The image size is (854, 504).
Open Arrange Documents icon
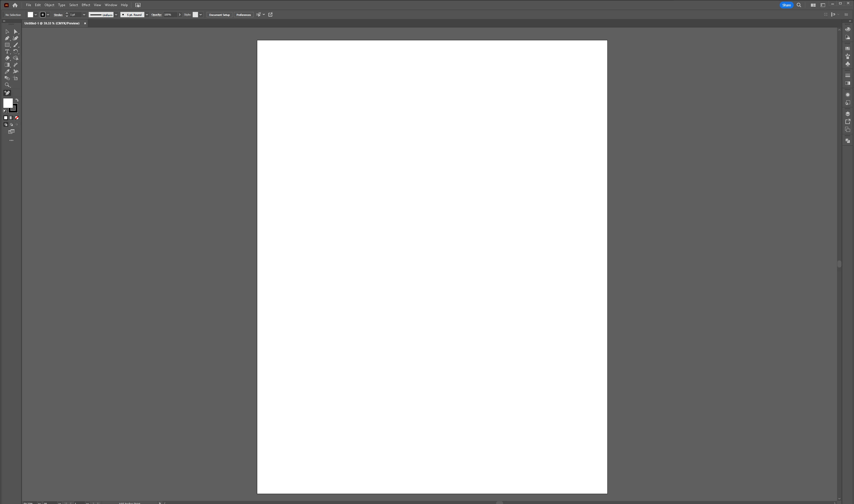813,5
